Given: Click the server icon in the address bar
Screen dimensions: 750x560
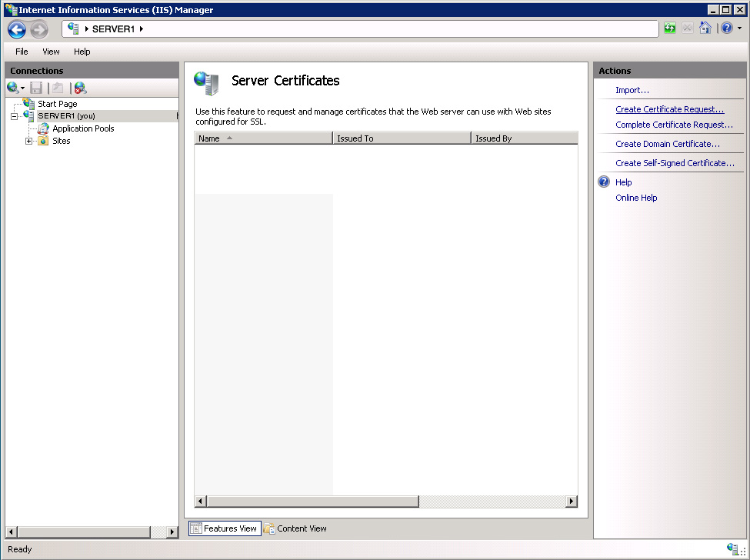Looking at the screenshot, I should 73,28.
